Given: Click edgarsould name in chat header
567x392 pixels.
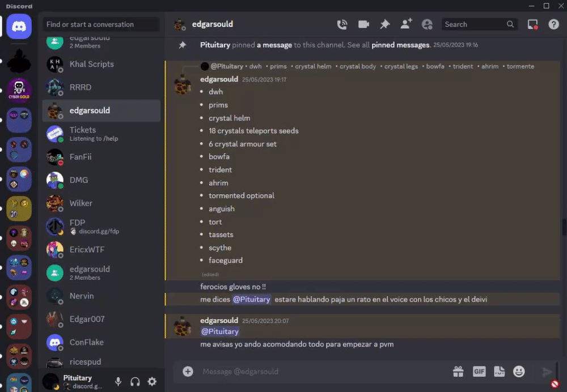Looking at the screenshot, I should pos(213,24).
